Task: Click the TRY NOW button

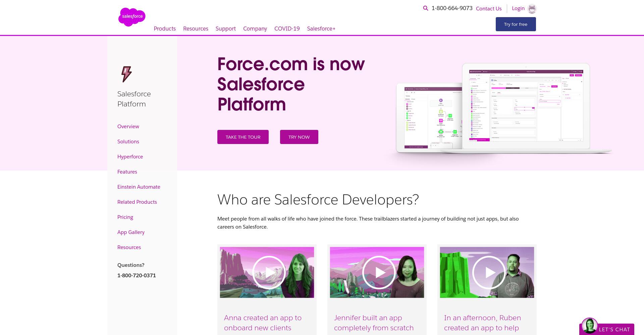Action: pos(299,137)
